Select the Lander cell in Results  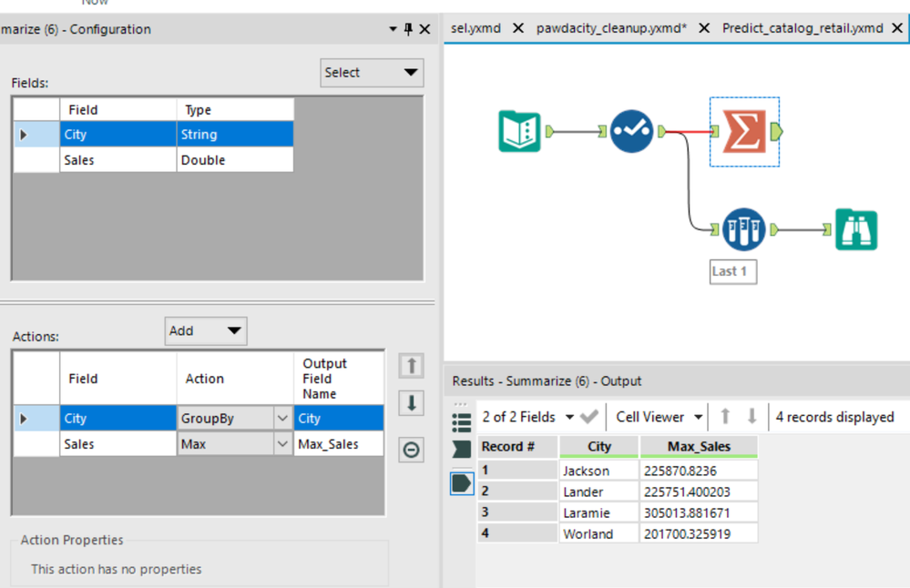599,492
